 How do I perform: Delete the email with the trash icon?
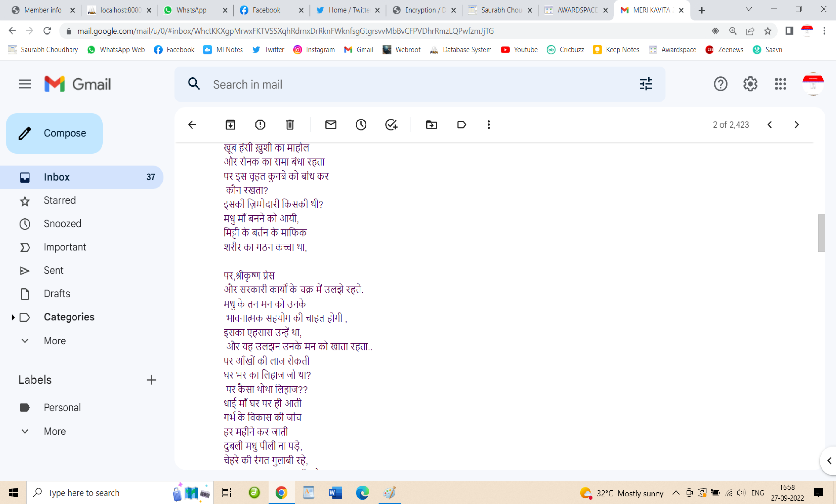click(x=290, y=125)
